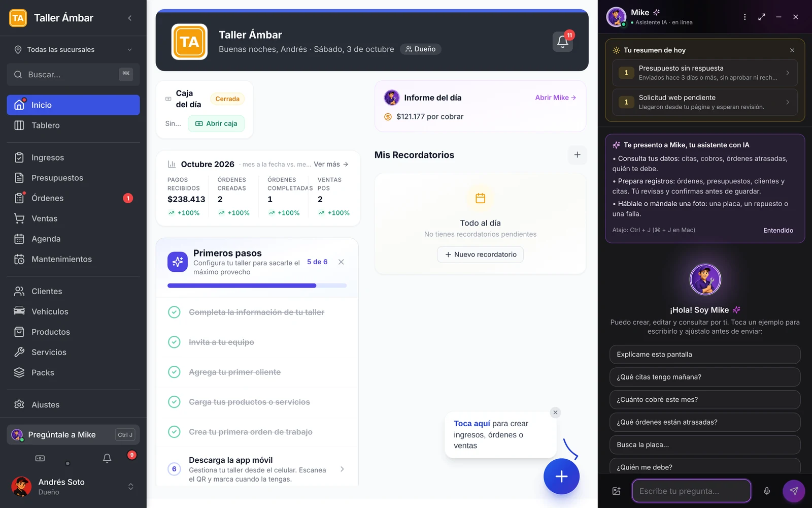The width and height of the screenshot is (812, 508).
Task: Click 'Escribe tu pregunta...' input field
Action: 691,491
